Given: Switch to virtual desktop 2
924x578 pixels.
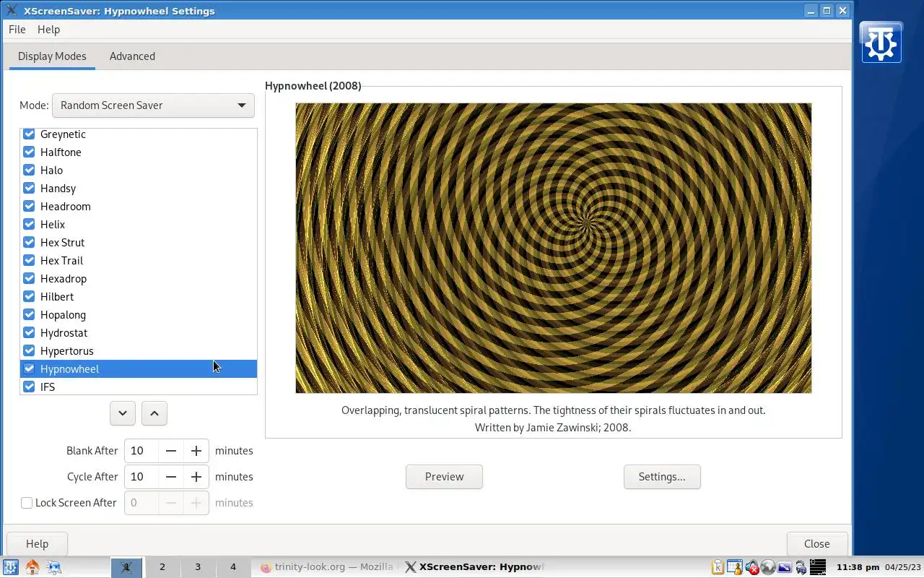Looking at the screenshot, I should click(162, 567).
